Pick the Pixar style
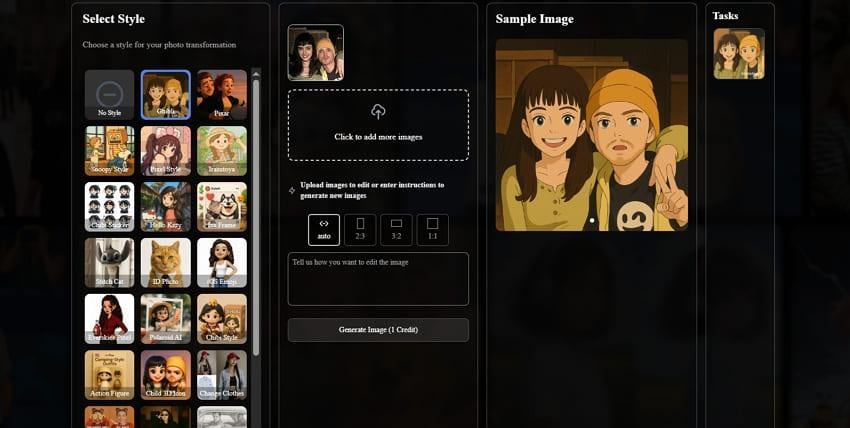 click(222, 95)
